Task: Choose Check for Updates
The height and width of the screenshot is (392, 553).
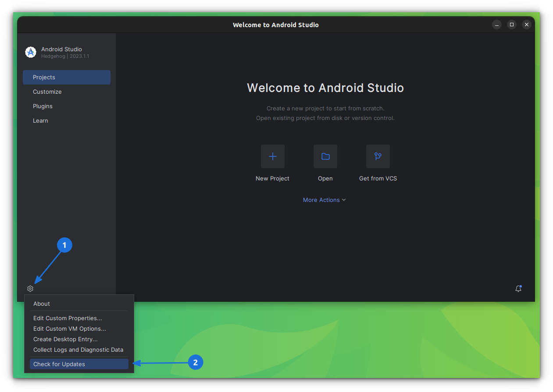Action: [59, 364]
